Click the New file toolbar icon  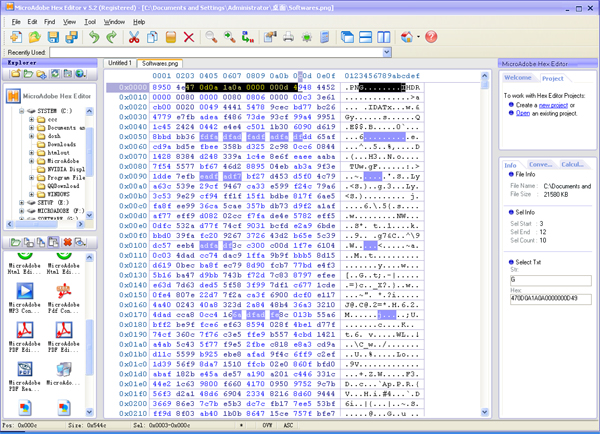tap(16, 37)
